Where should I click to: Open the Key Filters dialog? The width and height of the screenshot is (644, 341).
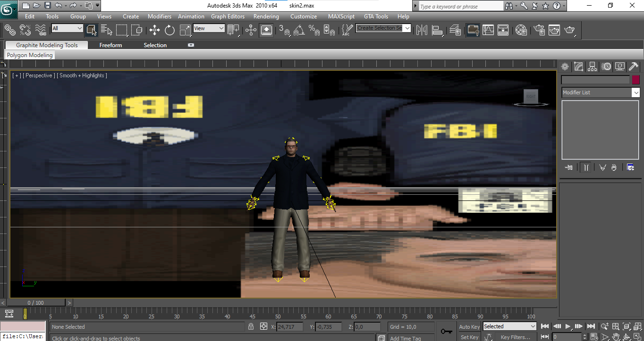[516, 337]
